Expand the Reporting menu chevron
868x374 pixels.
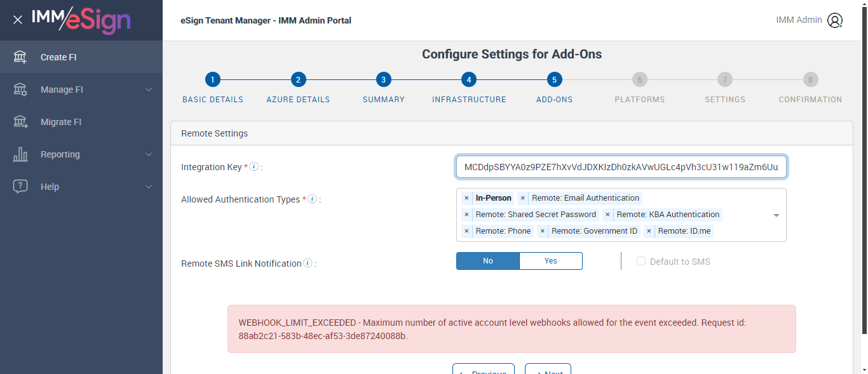149,154
